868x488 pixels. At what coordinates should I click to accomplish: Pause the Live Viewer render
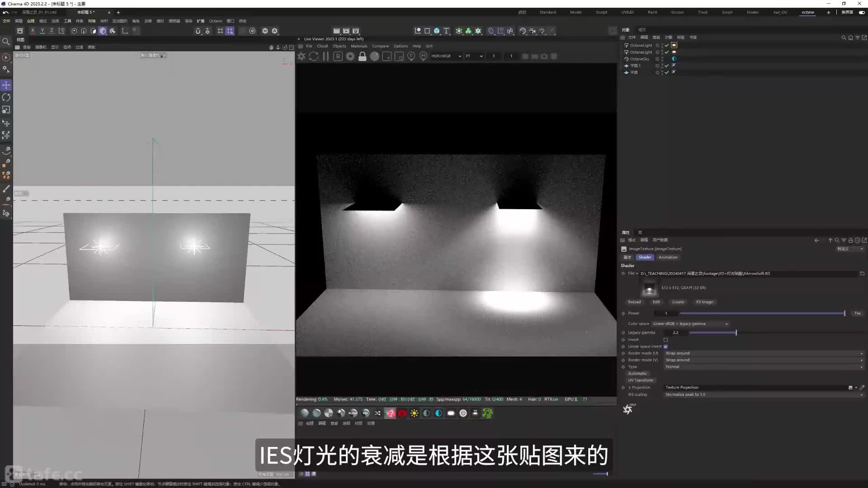pos(325,56)
